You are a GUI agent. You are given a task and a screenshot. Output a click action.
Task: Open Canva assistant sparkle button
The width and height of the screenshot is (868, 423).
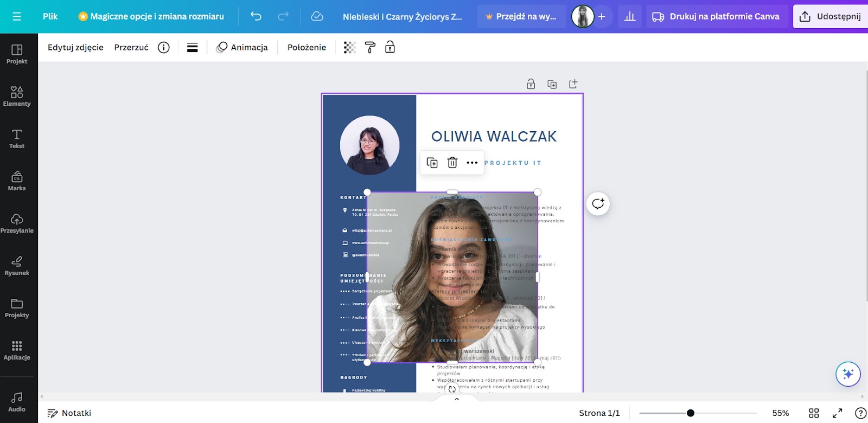coord(848,374)
